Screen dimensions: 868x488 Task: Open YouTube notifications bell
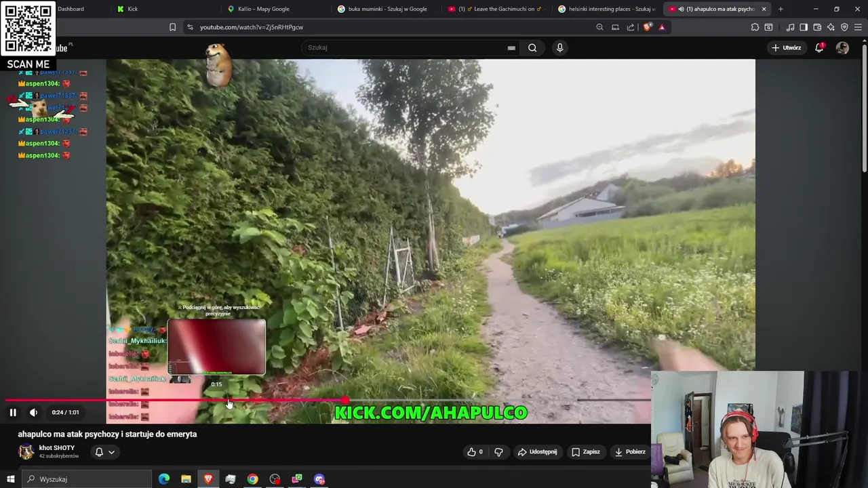tap(819, 47)
